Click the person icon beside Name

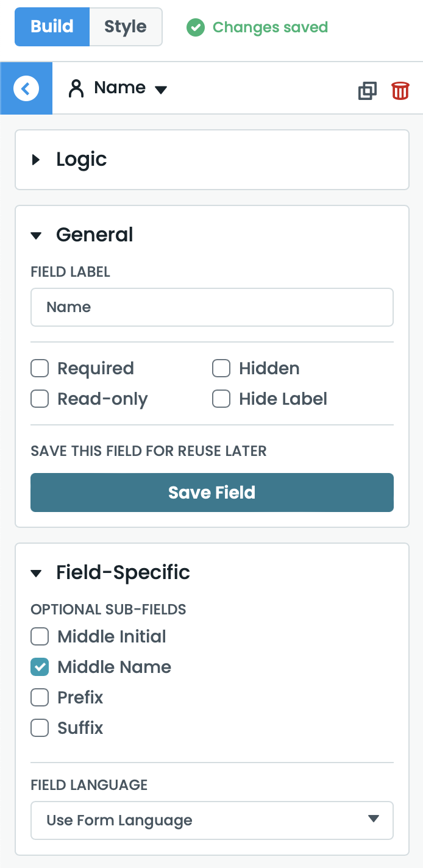click(x=76, y=88)
